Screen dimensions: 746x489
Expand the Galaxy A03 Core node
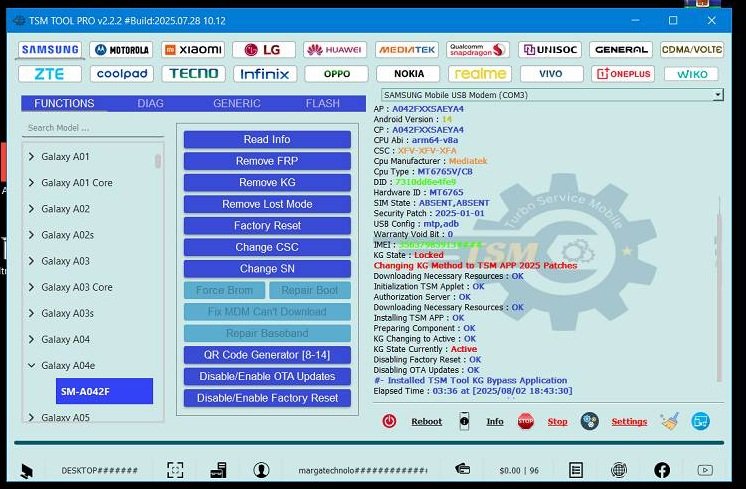pos(31,287)
